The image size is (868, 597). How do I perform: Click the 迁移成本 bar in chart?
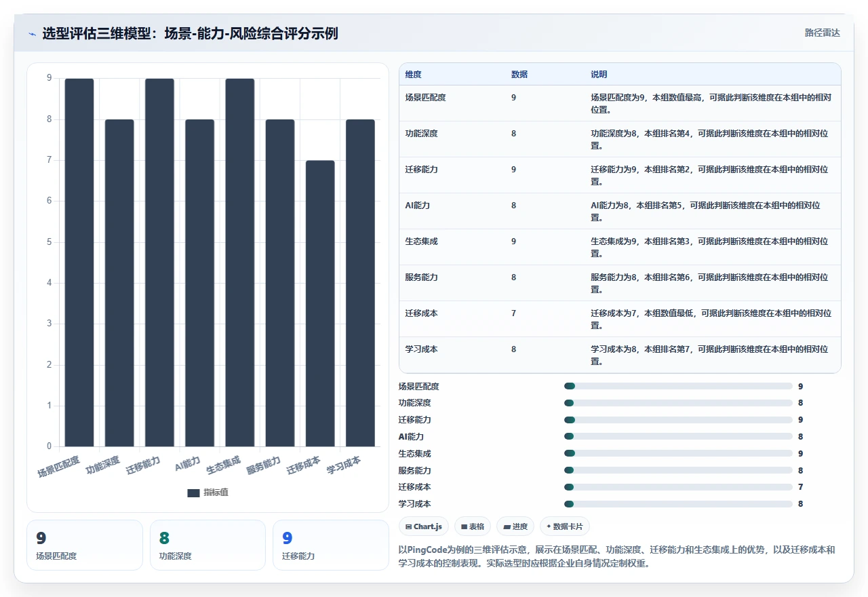click(320, 303)
